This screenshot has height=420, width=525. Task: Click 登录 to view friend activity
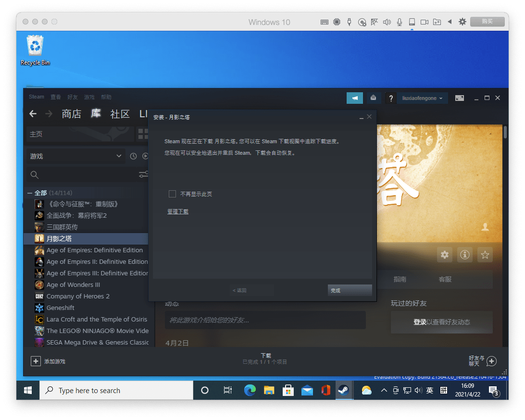(420, 322)
